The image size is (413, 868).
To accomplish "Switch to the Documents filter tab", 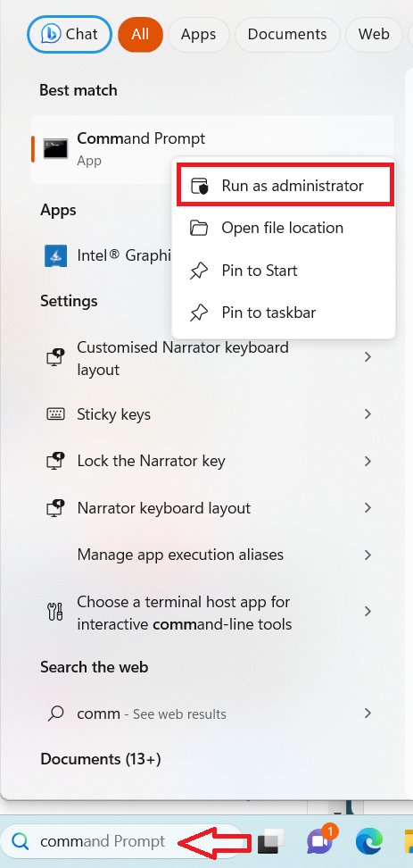I will [x=287, y=34].
